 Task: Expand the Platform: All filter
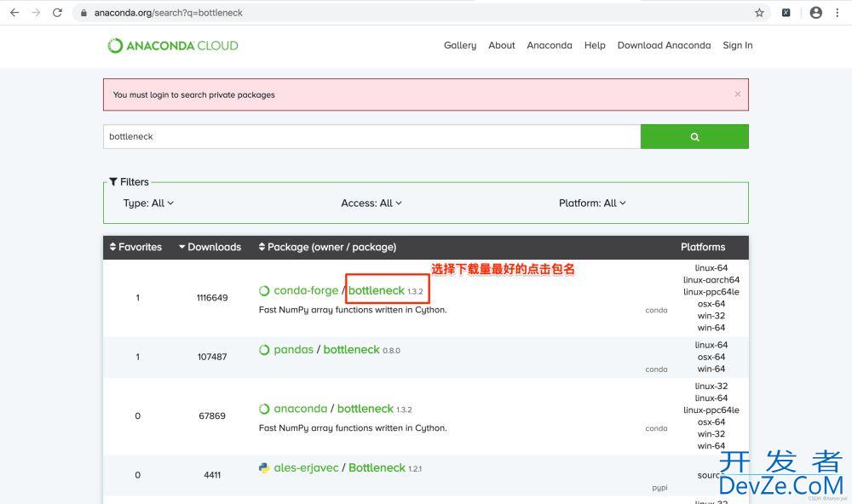coord(592,203)
